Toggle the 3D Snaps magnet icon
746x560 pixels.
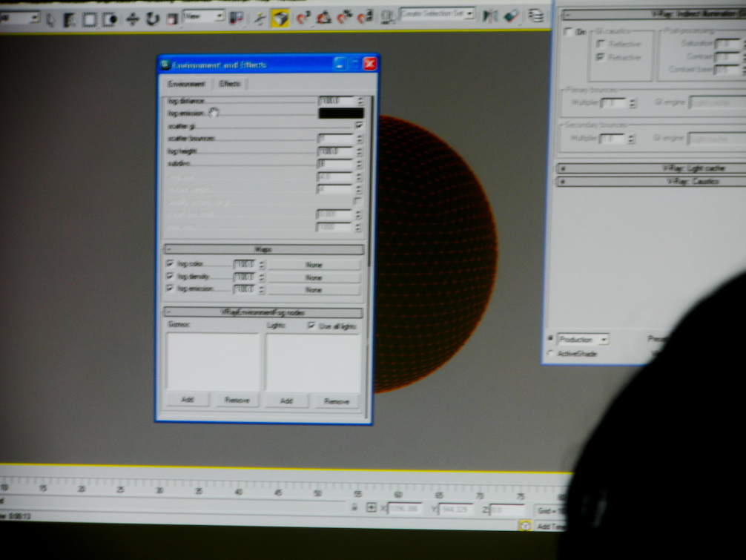[303, 18]
